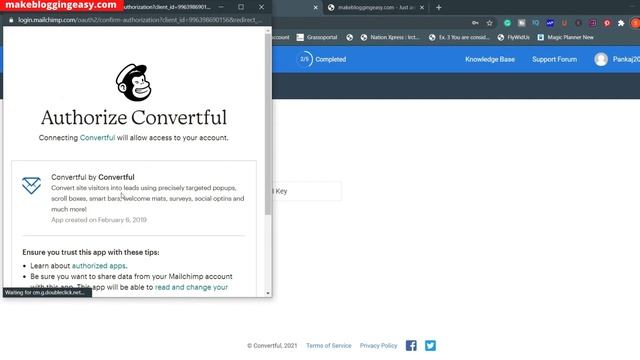Viewport: 640px width, 360px height.
Task: Click the saved password key icon
Action: tap(475, 23)
